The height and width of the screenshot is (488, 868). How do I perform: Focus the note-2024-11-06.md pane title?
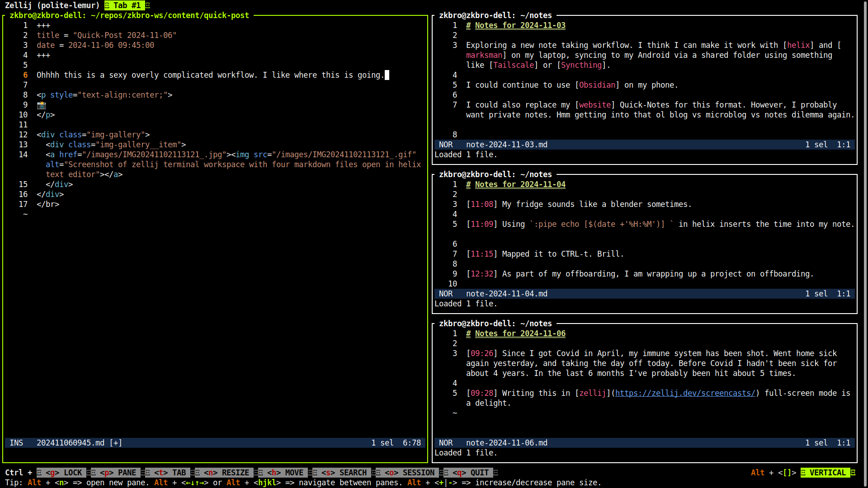coord(495,324)
